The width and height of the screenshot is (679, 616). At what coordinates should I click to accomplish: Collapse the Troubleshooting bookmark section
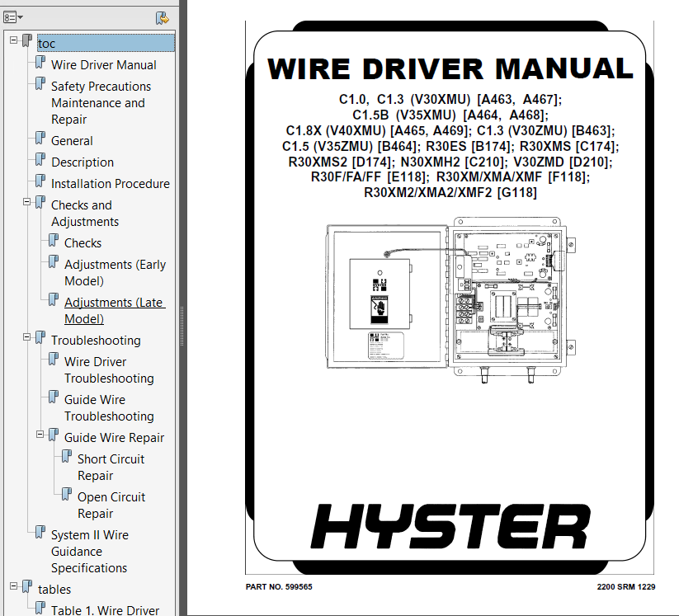27,336
